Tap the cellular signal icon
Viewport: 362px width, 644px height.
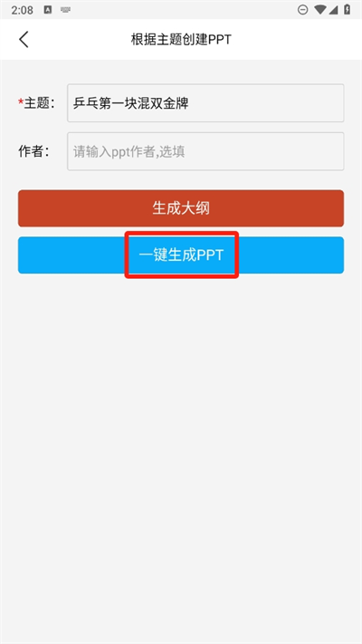click(333, 10)
